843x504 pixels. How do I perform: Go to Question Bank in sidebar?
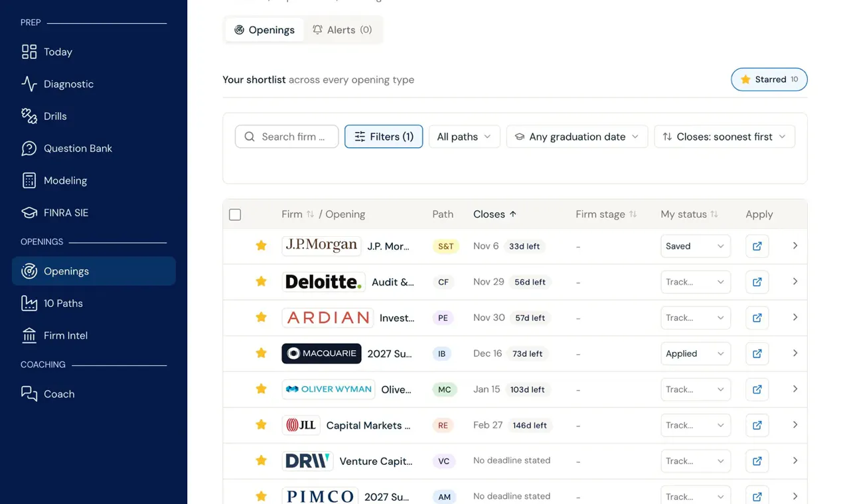pos(94,149)
